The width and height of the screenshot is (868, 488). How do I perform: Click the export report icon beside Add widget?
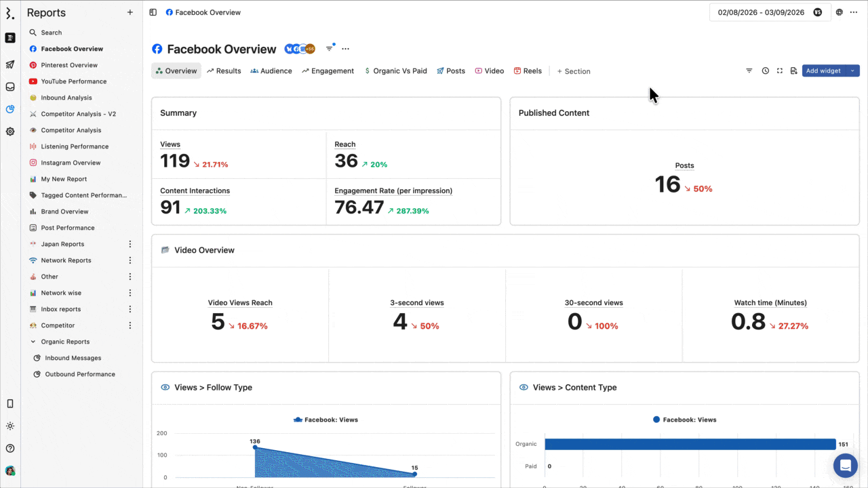793,71
